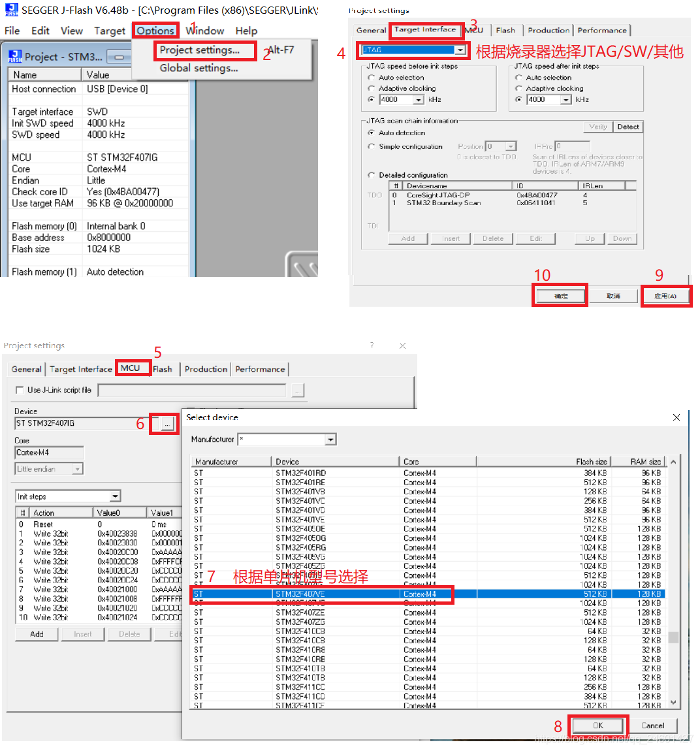Click scroll down arrow of device list
Viewport: 700px width, 751px height.
(673, 703)
